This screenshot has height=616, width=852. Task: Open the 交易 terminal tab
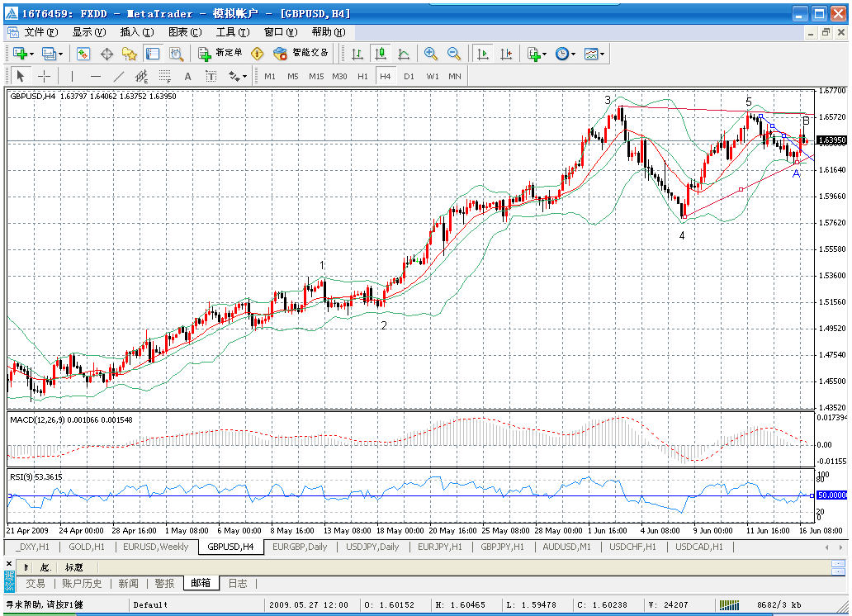coord(35,583)
